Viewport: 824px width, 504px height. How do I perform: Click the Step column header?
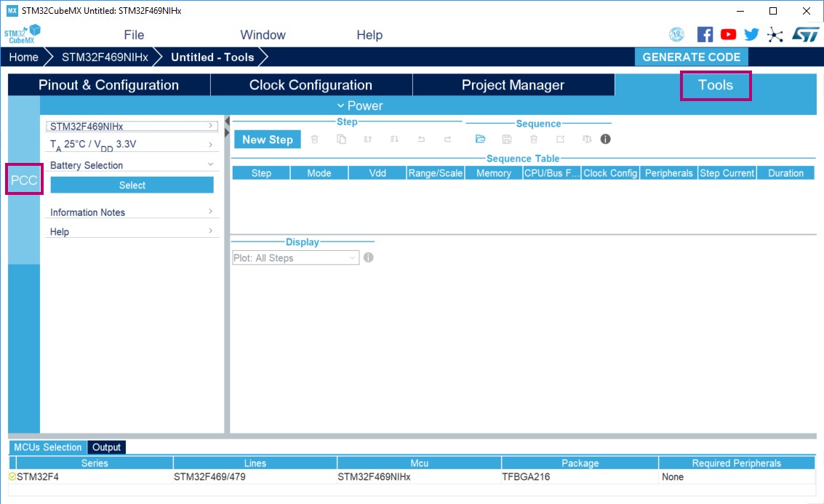point(261,173)
